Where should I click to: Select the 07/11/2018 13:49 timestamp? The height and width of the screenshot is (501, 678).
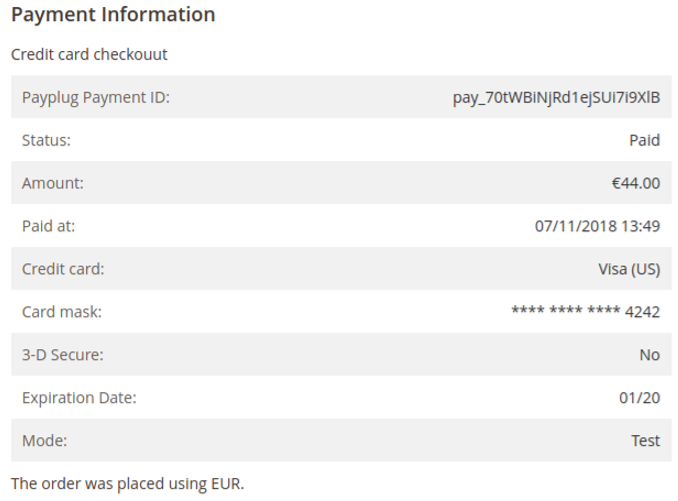[x=597, y=226]
